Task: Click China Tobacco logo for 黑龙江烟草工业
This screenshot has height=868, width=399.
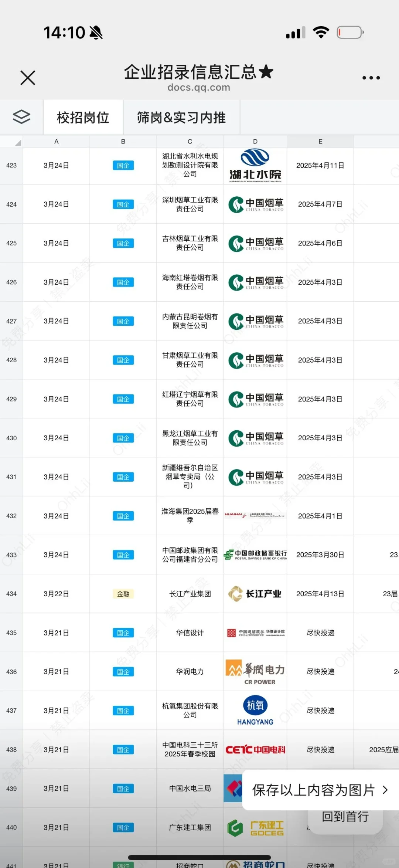Action: pyautogui.click(x=256, y=438)
